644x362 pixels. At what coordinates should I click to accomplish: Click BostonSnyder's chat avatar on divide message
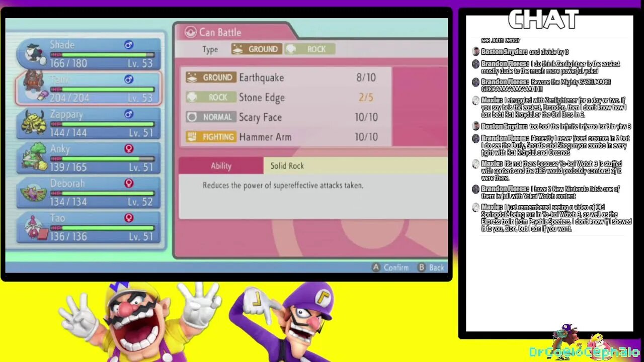[476, 52]
